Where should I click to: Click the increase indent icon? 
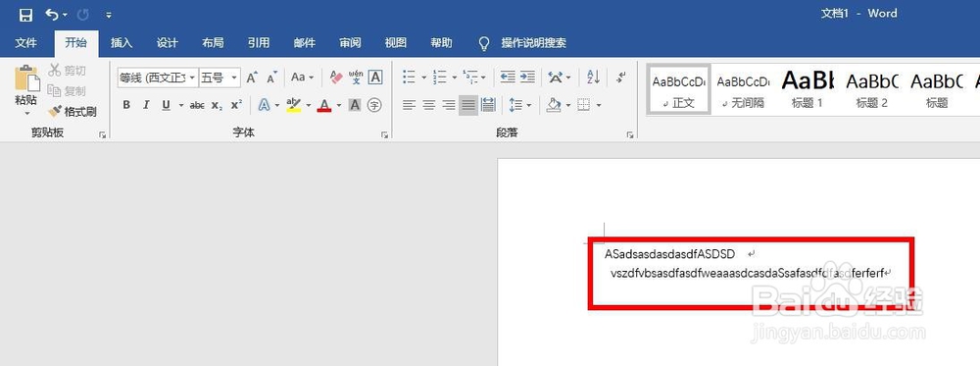click(x=527, y=78)
